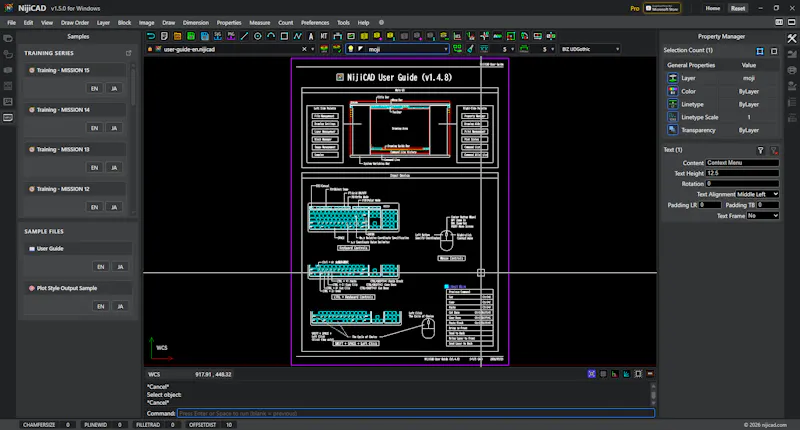Viewport: 800px width, 430px height.
Task: Click the PNG export icon
Action: (231, 36)
